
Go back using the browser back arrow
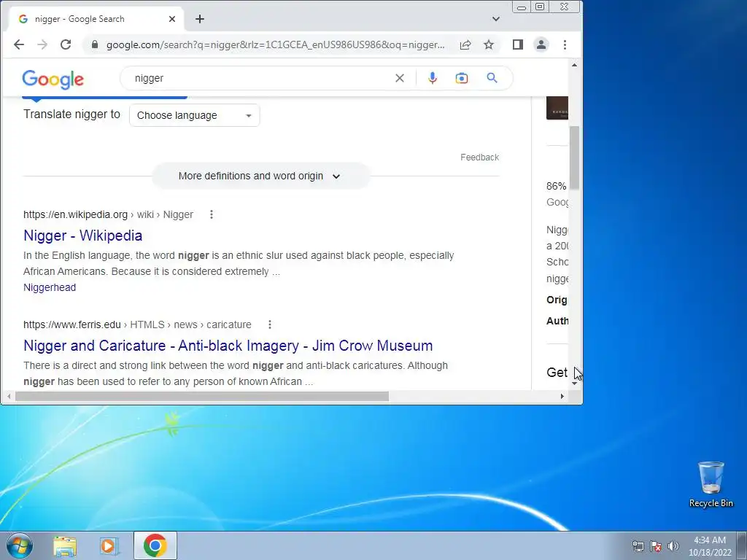point(18,44)
